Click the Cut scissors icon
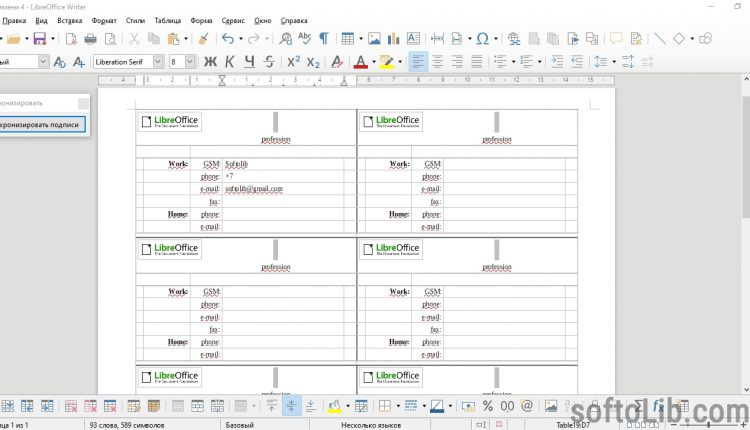Viewport: 750px width, 430px height. [x=134, y=39]
